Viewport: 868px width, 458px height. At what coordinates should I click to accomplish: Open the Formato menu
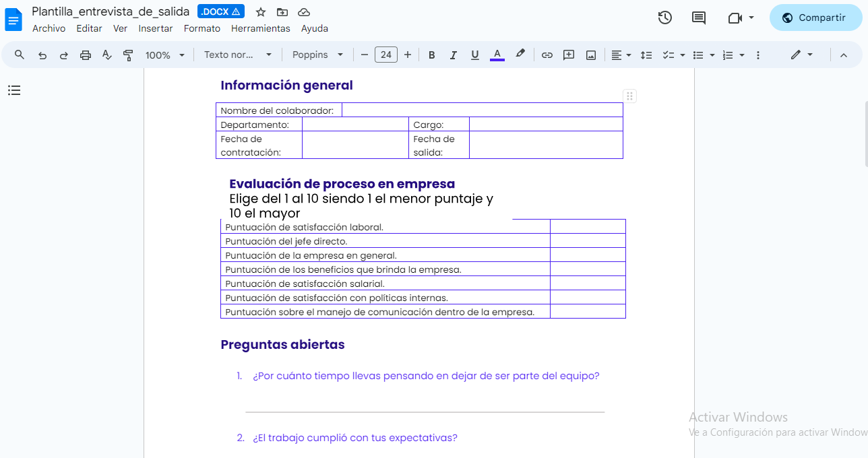click(201, 28)
